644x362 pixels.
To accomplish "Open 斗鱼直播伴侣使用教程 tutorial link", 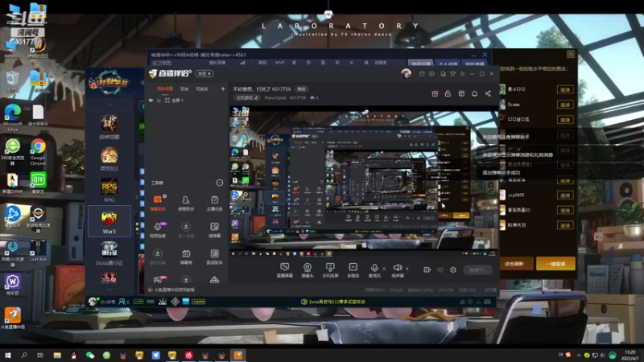I will tap(171, 290).
